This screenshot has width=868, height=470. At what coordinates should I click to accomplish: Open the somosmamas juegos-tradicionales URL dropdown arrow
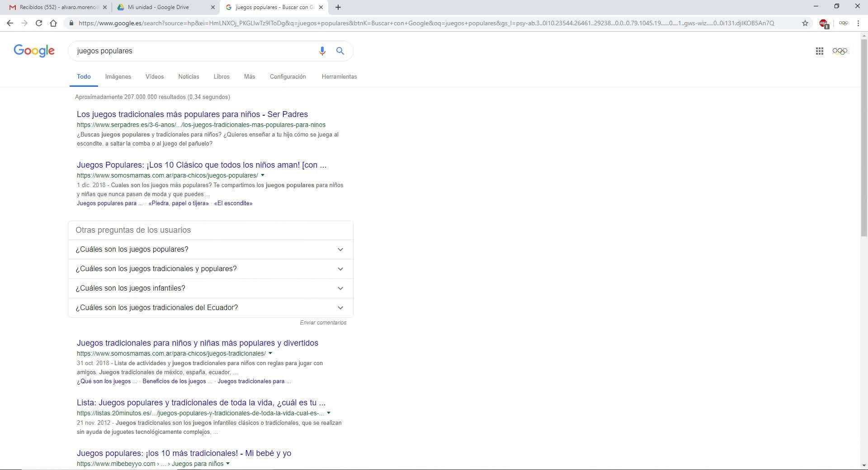tap(270, 353)
